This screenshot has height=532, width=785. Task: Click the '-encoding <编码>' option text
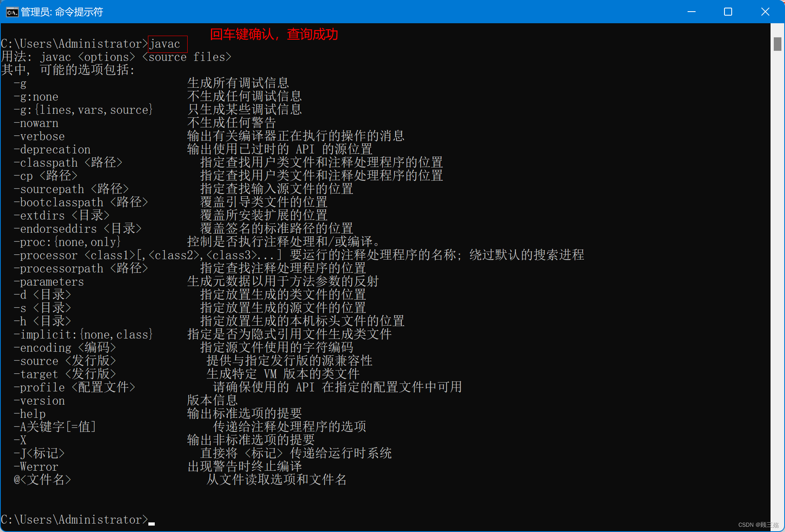65,348
